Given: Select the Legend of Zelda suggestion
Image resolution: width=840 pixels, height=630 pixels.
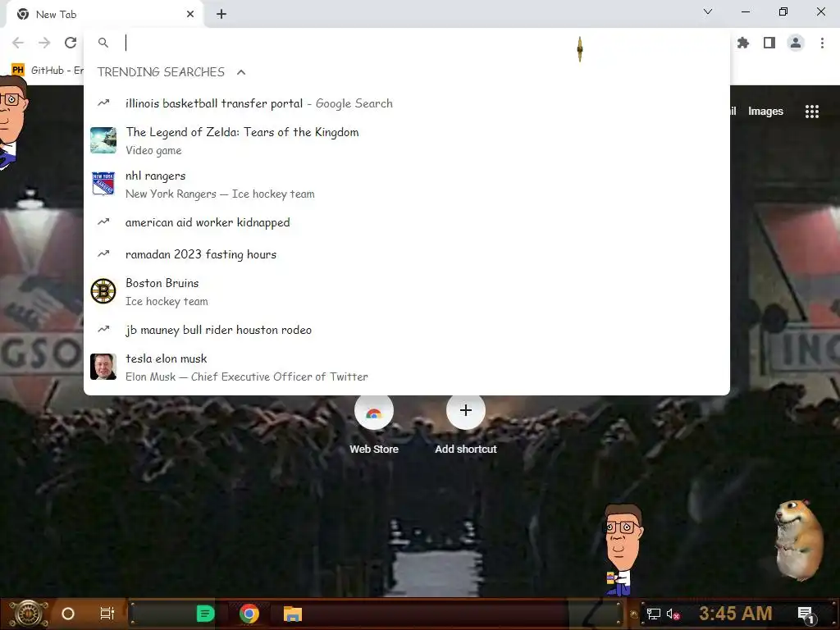Looking at the screenshot, I should point(407,140).
